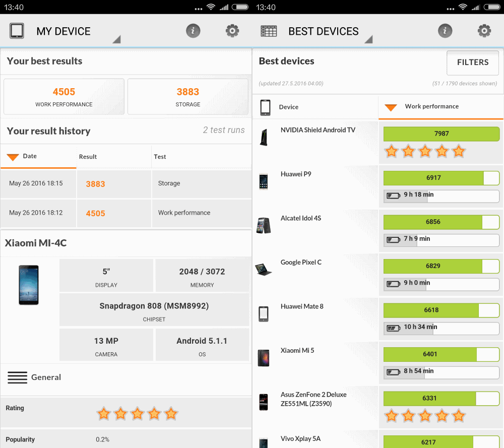Open settings gear on MY DEVICE screen

tap(232, 31)
